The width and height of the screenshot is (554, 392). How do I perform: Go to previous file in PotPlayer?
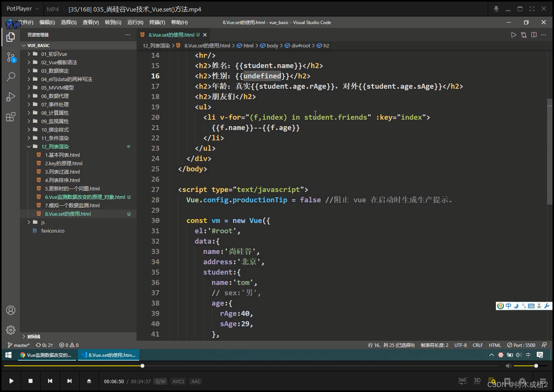[x=50, y=381]
